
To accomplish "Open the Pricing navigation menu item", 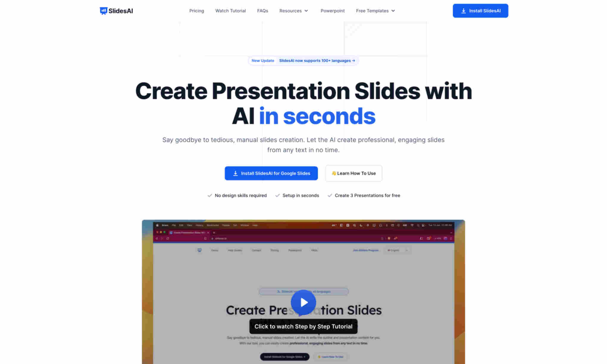I will [x=196, y=10].
